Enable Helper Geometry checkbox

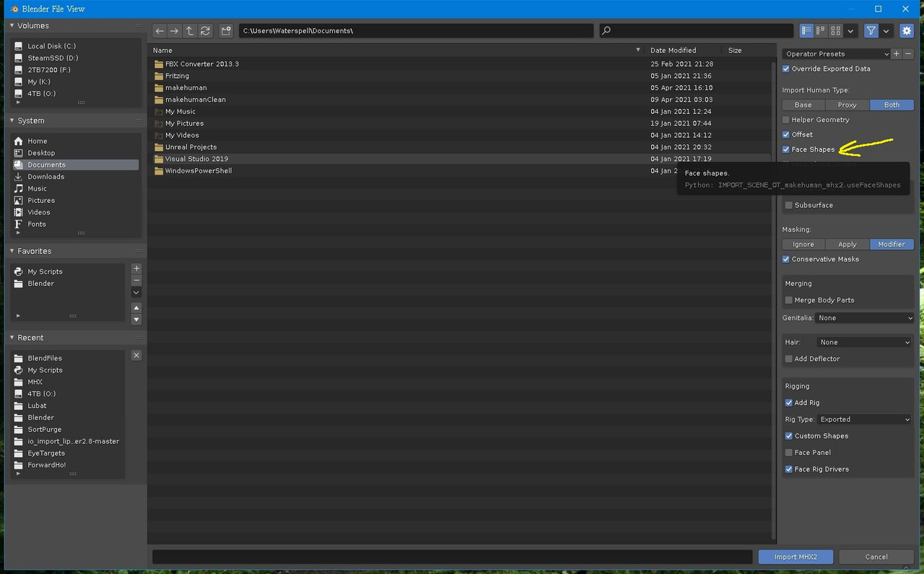point(786,120)
